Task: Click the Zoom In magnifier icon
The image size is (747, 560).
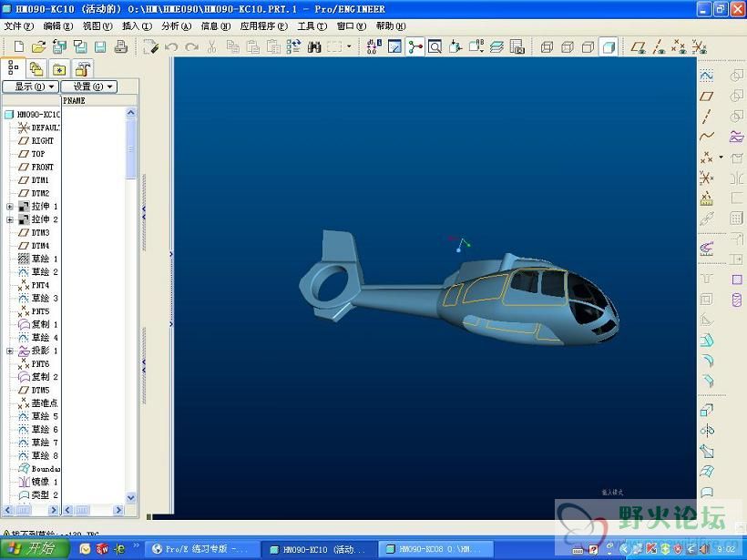Action: click(435, 46)
